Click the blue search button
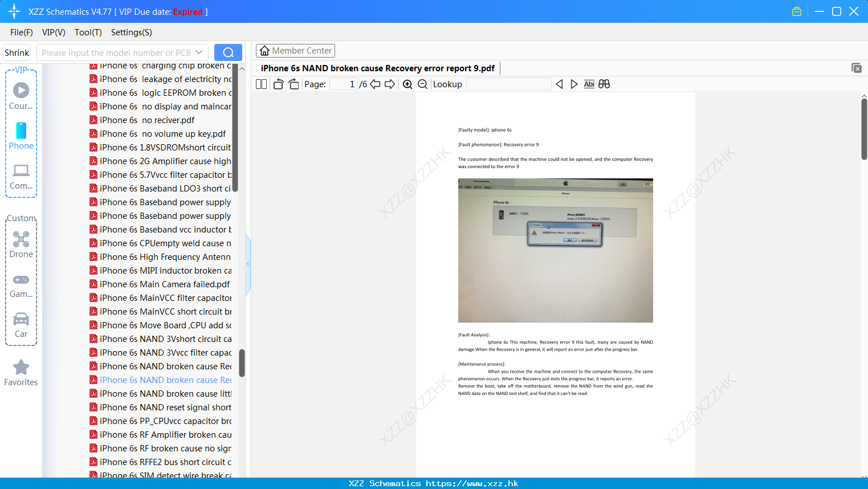 (x=228, y=52)
